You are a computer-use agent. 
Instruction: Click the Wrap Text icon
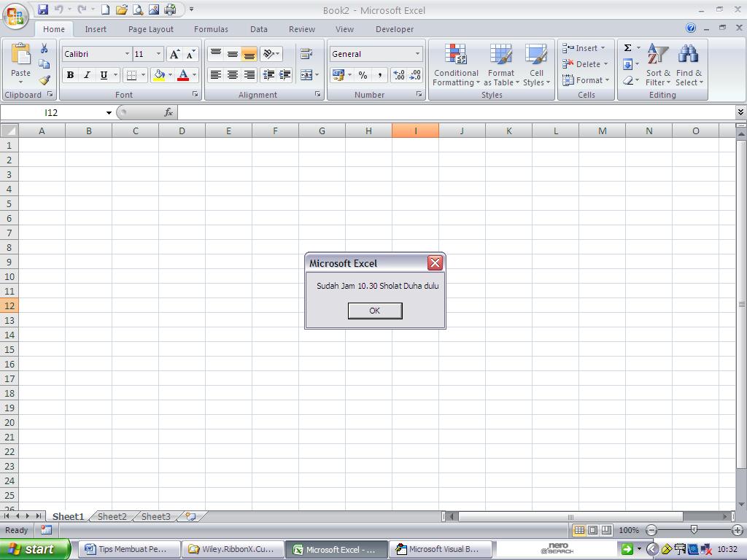pyautogui.click(x=306, y=54)
